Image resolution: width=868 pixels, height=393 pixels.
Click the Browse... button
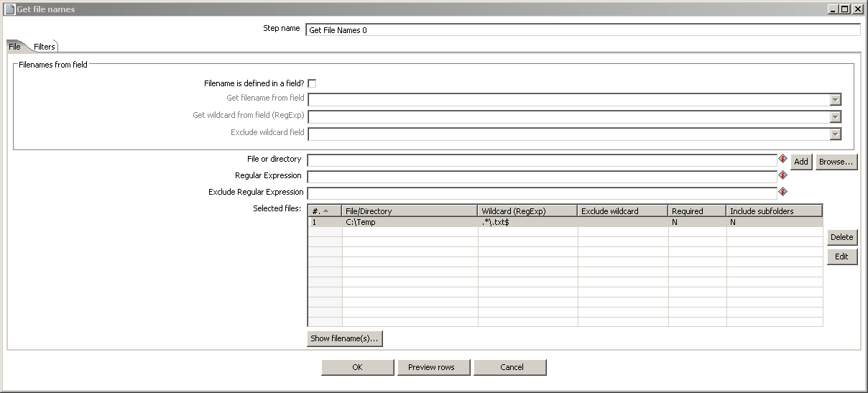tap(836, 162)
